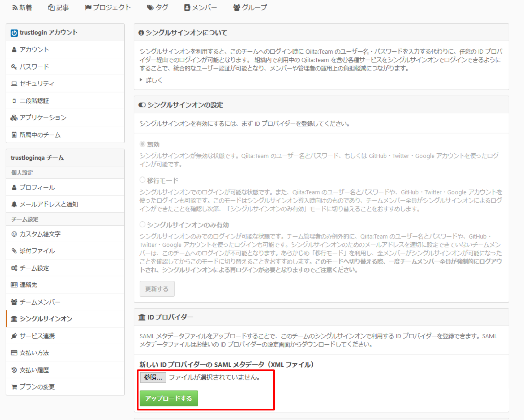This screenshot has width=524, height=420.
Task: Click the 新着 feed icon
Action: point(15,8)
